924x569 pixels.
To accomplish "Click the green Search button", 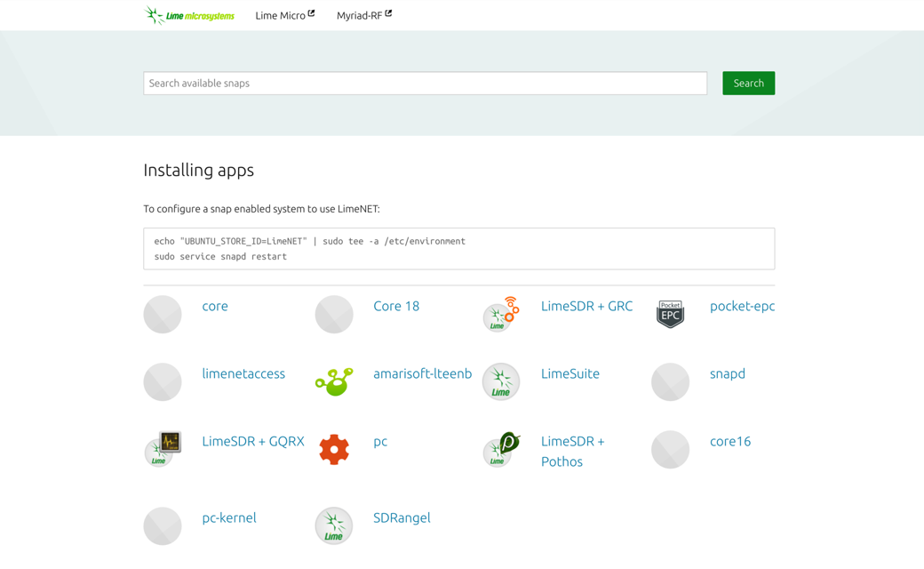I will tap(748, 84).
